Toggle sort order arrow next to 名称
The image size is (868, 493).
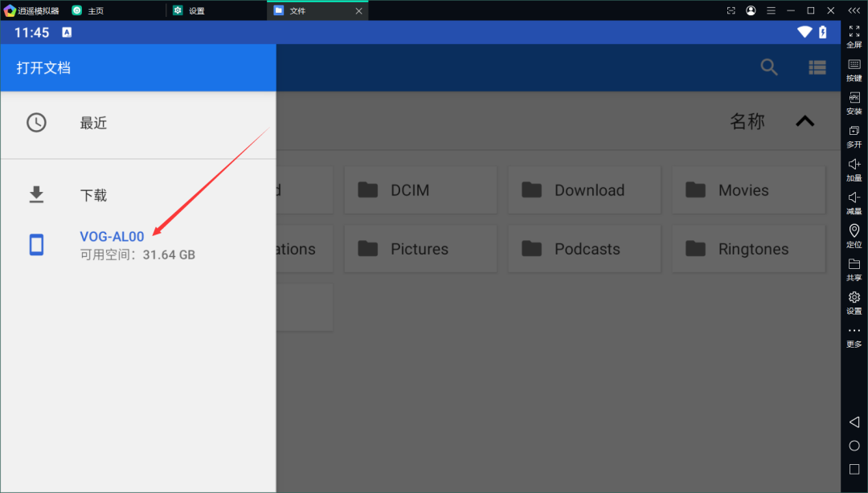[805, 121]
